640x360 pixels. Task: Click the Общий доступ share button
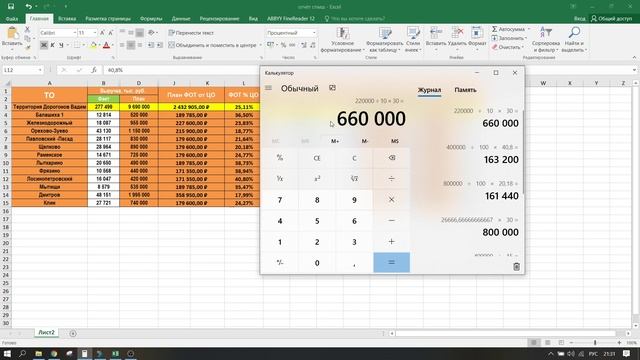tap(611, 19)
